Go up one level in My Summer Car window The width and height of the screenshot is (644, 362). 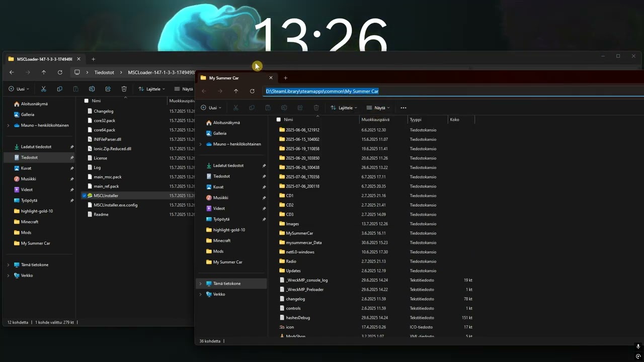coord(236,91)
